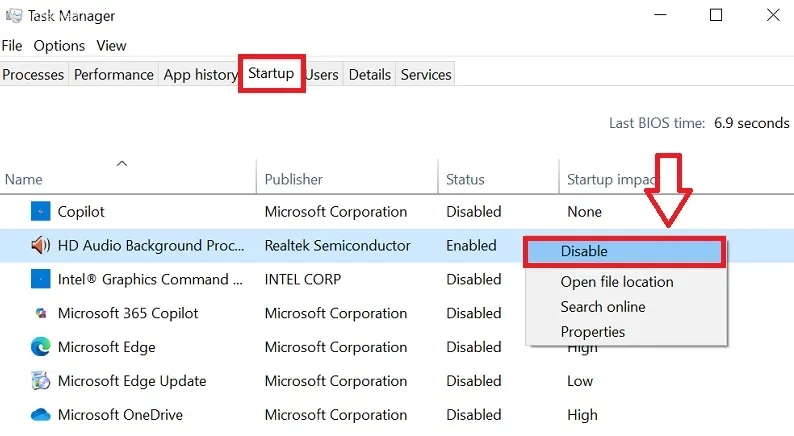Open the File menu
The image size is (794, 436).
[x=12, y=46]
